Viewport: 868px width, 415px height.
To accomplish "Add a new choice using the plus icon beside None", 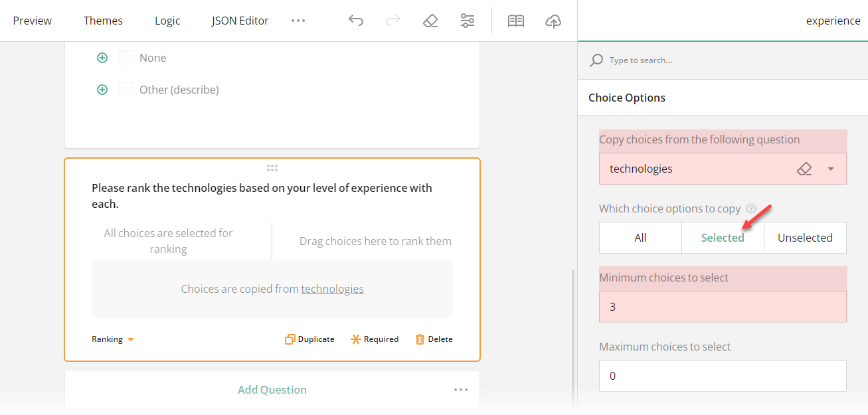I will tap(102, 58).
